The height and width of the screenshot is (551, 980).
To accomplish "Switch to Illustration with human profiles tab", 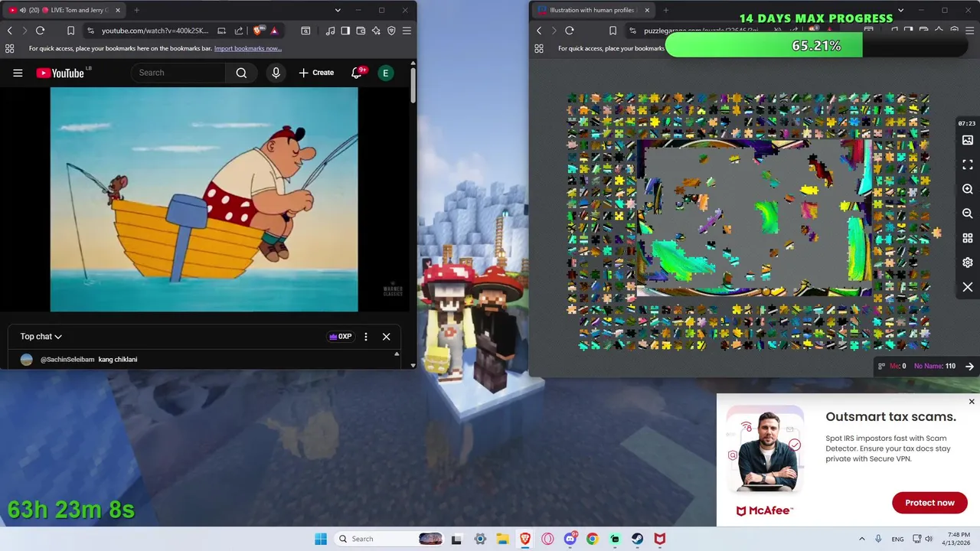I will pos(593,10).
